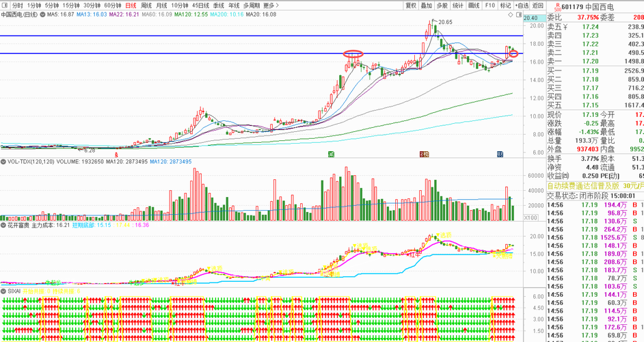644x342 pixels.
Task: Click MA13: 16.03 label
Action: [x=92, y=15]
